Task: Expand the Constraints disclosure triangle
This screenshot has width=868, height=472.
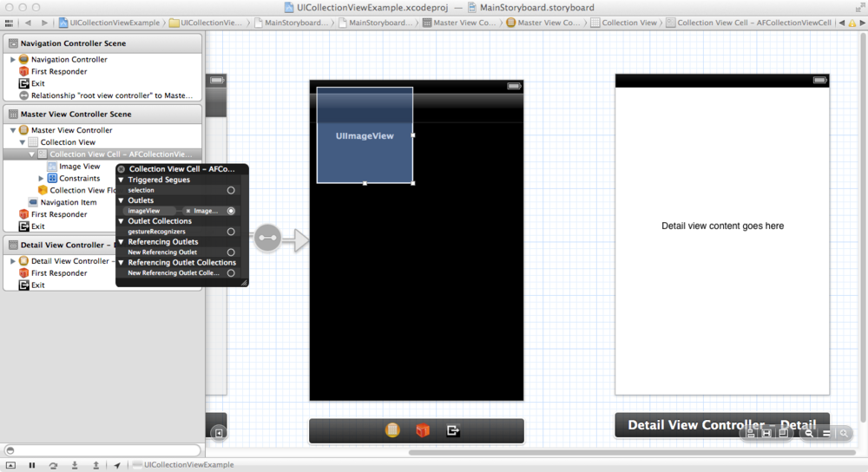Action: click(41, 179)
